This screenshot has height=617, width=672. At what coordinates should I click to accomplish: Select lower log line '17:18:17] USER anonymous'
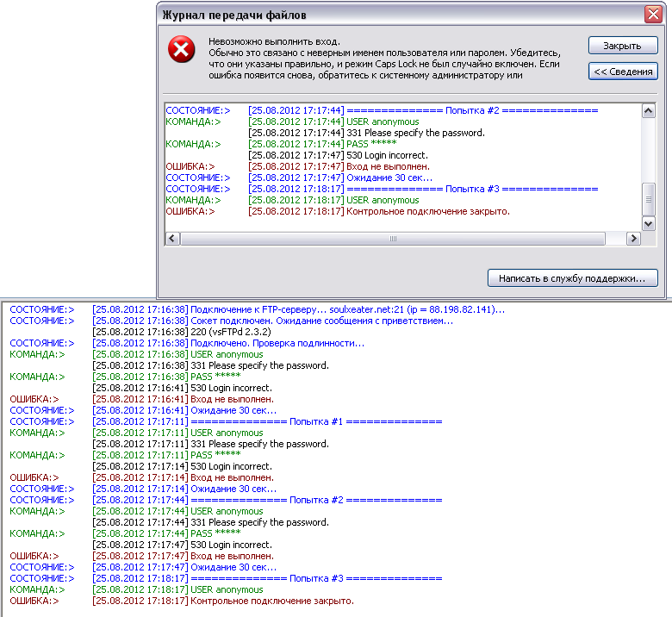coord(136,589)
